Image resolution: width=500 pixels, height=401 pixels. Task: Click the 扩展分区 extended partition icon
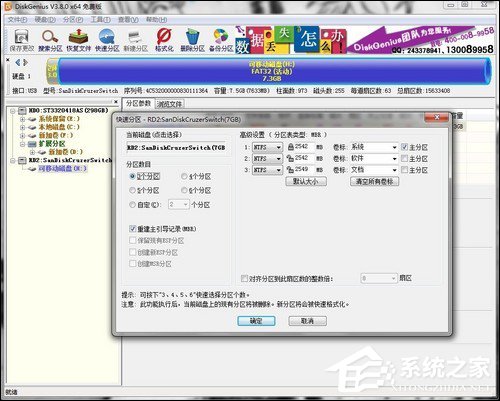(32, 144)
